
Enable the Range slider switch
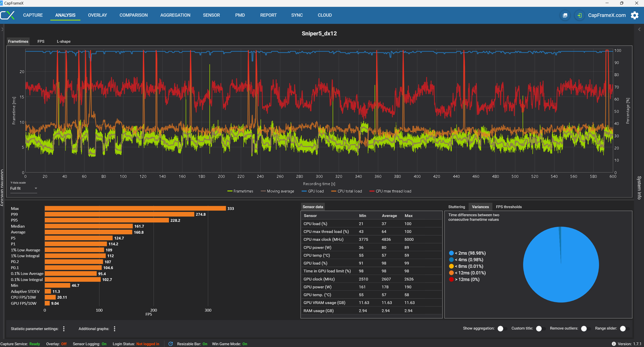click(x=624, y=328)
